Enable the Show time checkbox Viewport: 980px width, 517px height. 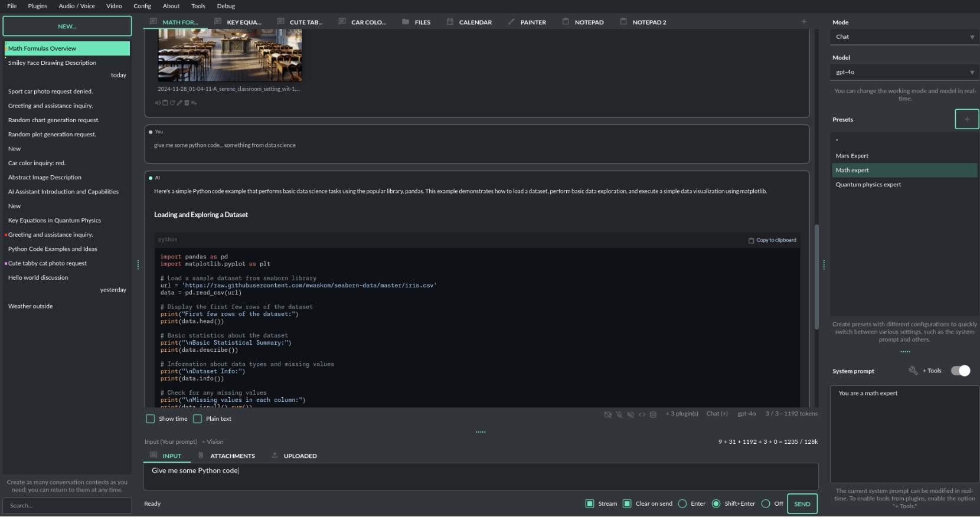click(x=151, y=419)
